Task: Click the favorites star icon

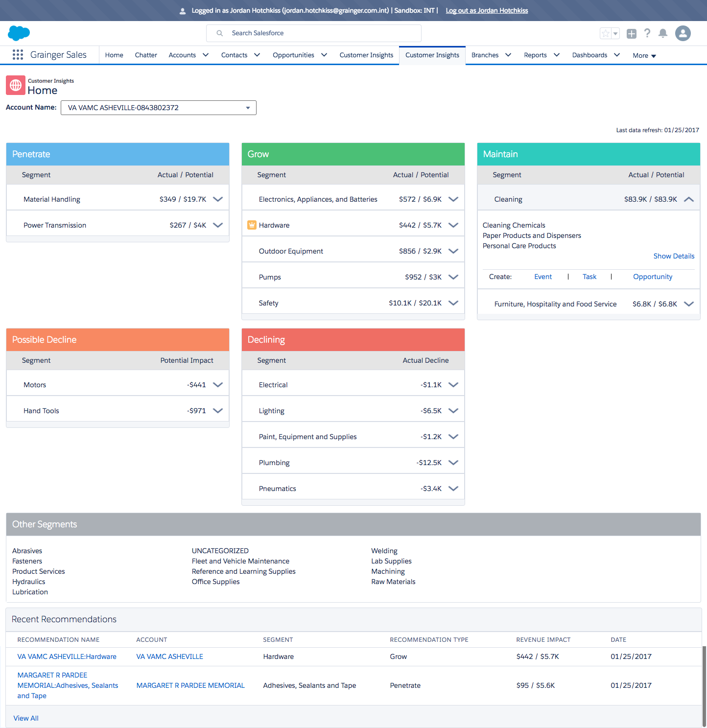Action: coord(606,33)
